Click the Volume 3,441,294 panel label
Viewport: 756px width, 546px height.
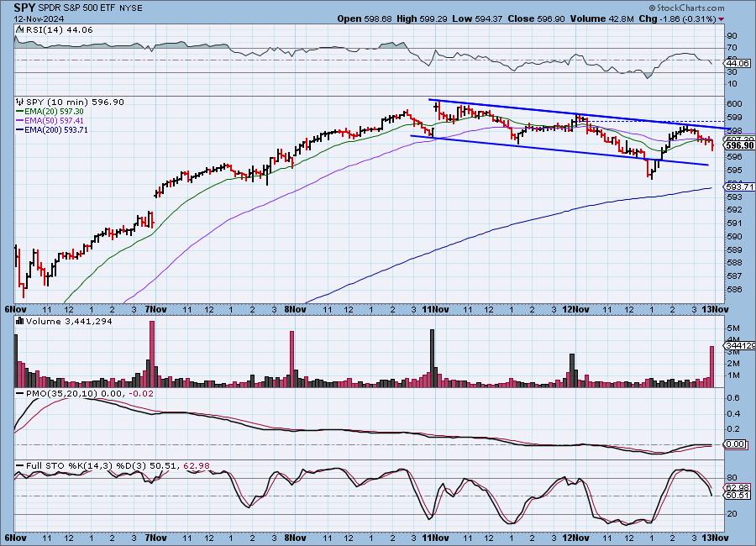(69, 321)
